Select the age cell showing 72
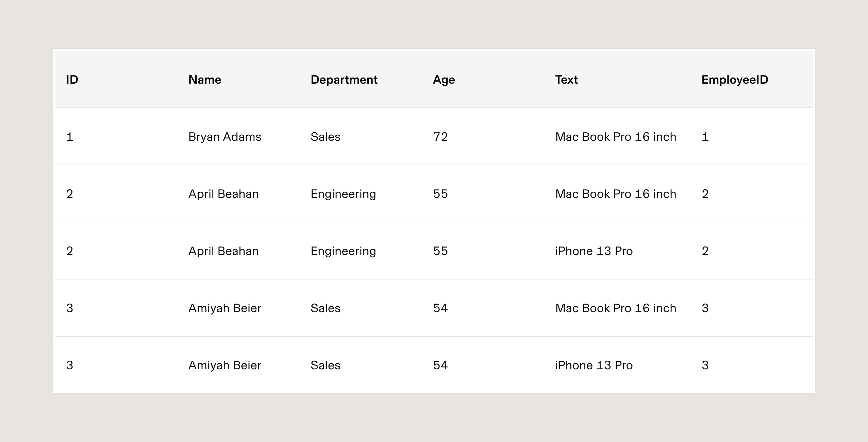The width and height of the screenshot is (868, 442). [x=440, y=137]
